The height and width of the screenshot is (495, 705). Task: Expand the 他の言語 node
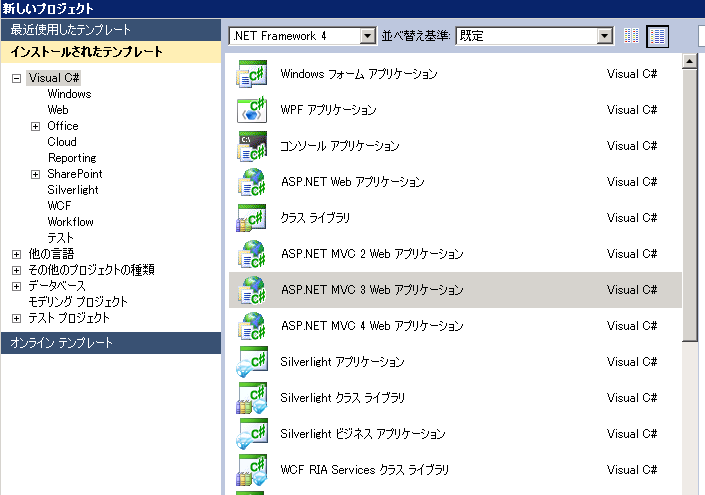coord(16,254)
